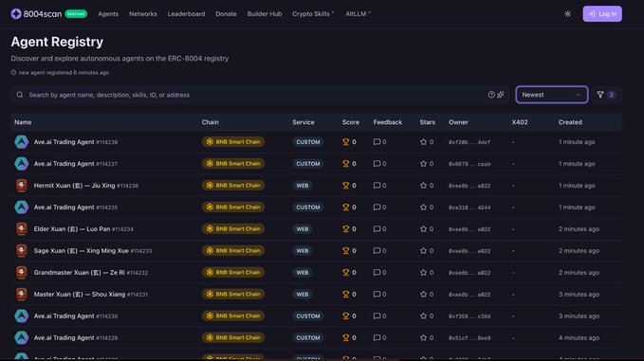The image size is (644, 361).
Task: Click the Mainnet badge
Action: click(x=76, y=14)
